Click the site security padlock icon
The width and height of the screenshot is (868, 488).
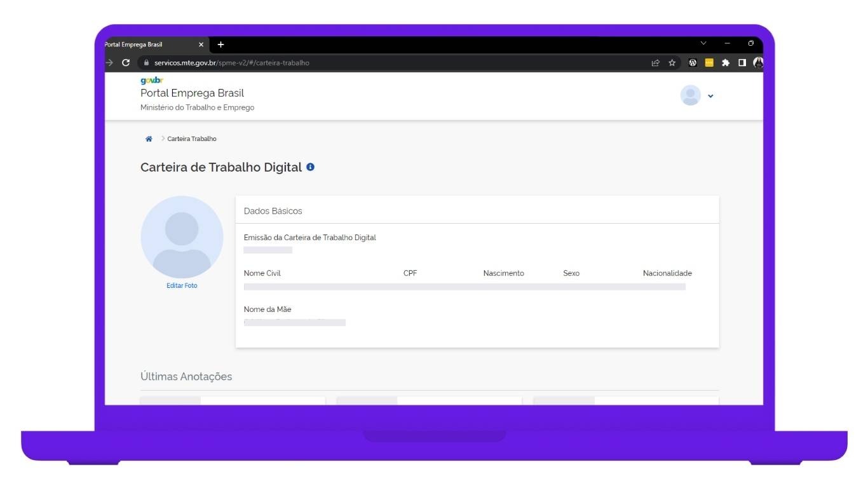146,63
